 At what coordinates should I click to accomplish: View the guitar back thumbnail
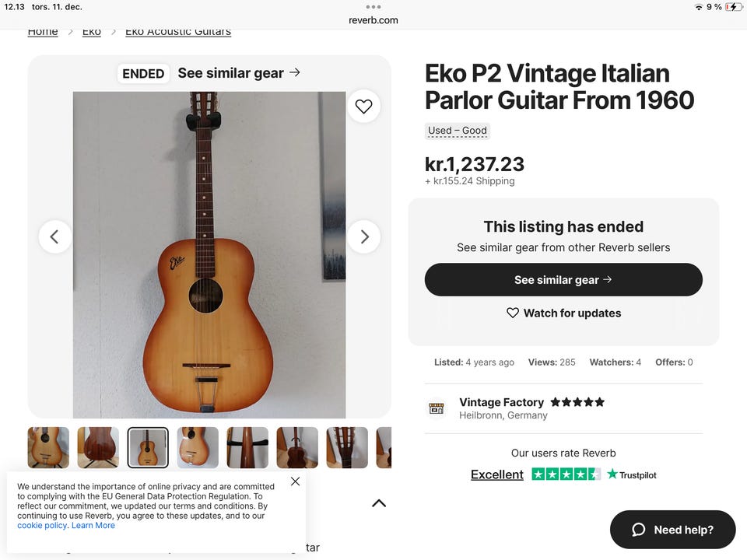(x=98, y=447)
